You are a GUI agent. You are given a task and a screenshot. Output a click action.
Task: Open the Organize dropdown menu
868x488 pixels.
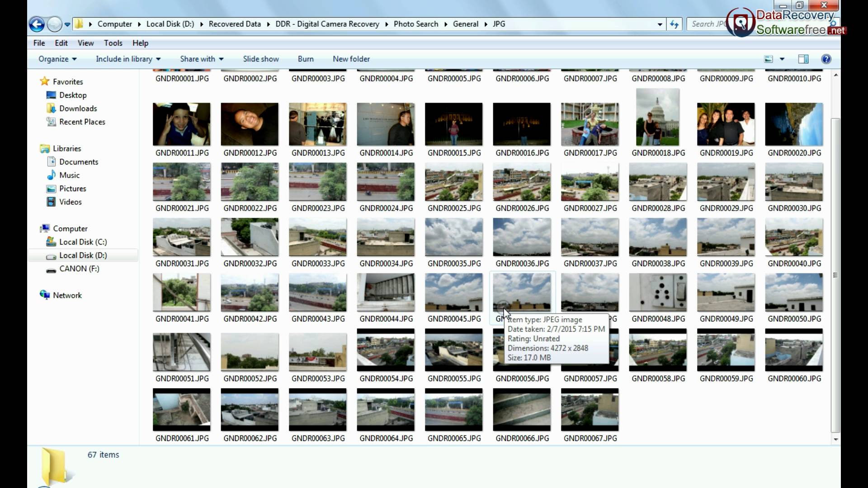point(57,59)
